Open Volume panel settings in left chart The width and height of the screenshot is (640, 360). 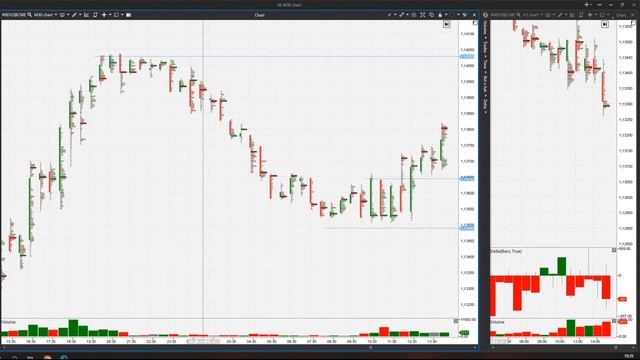(x=456, y=321)
